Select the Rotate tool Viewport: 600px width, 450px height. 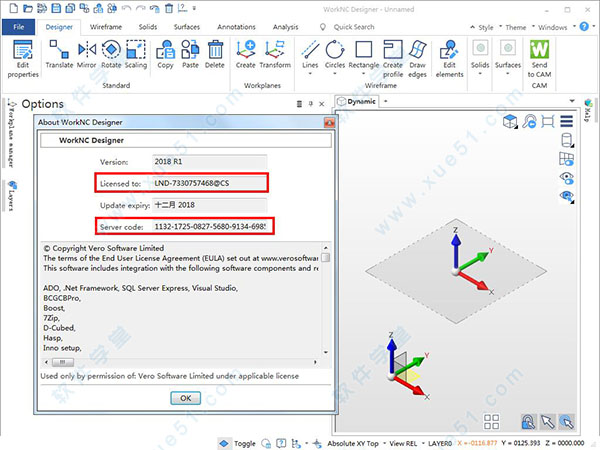pos(111,55)
